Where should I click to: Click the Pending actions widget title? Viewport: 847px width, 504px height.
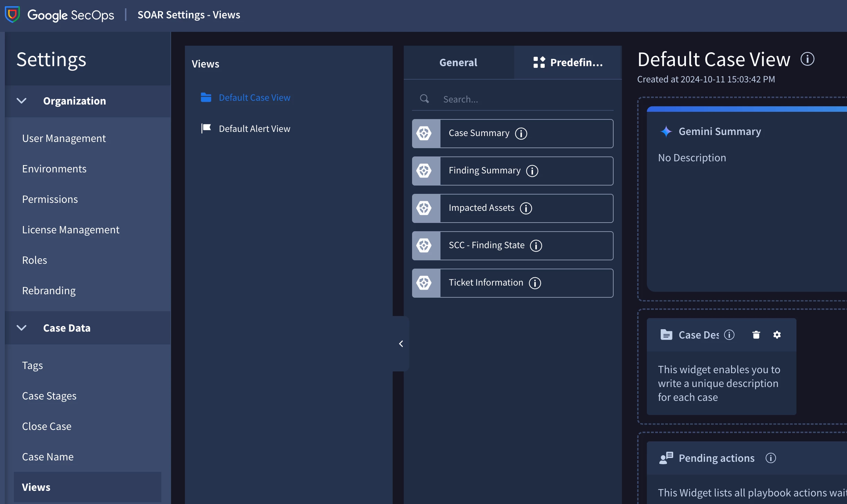coord(716,458)
